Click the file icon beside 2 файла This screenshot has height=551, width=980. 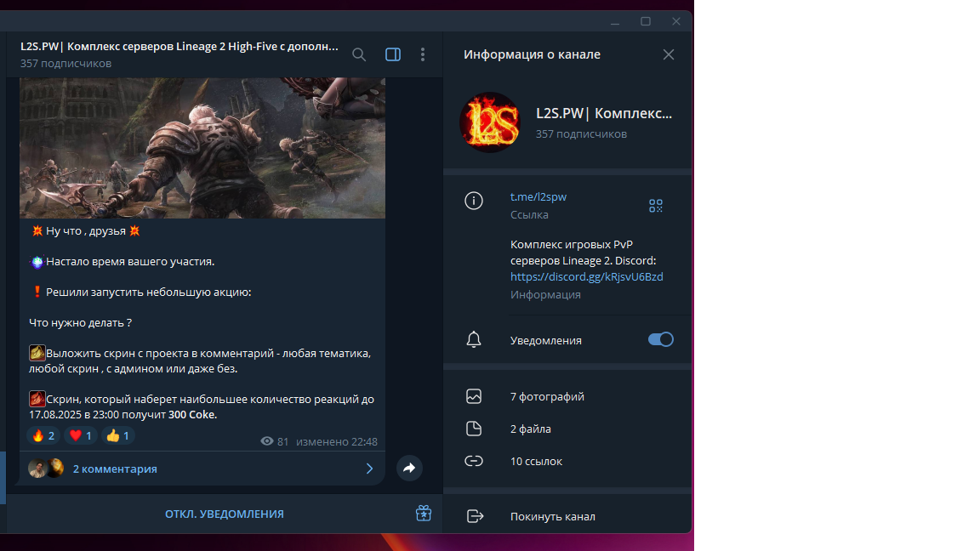[474, 429]
